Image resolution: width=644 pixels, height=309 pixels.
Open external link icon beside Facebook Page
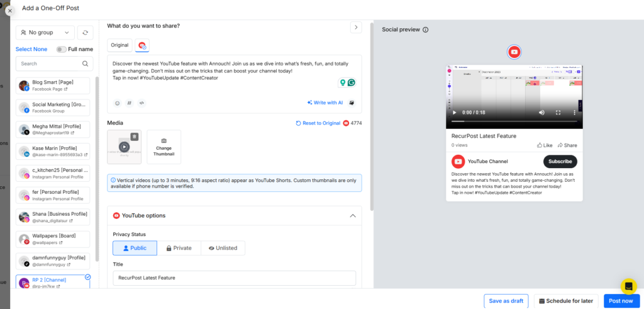(x=65, y=89)
